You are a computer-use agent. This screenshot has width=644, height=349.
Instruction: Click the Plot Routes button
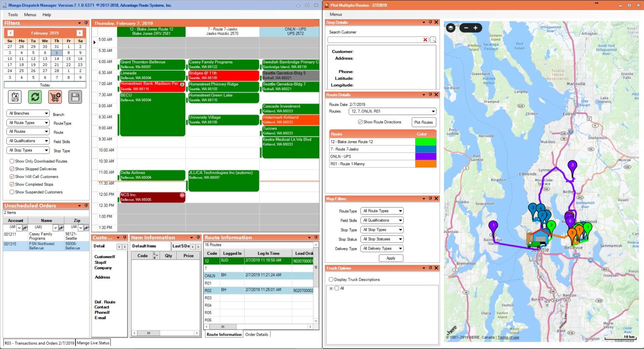[x=423, y=122]
